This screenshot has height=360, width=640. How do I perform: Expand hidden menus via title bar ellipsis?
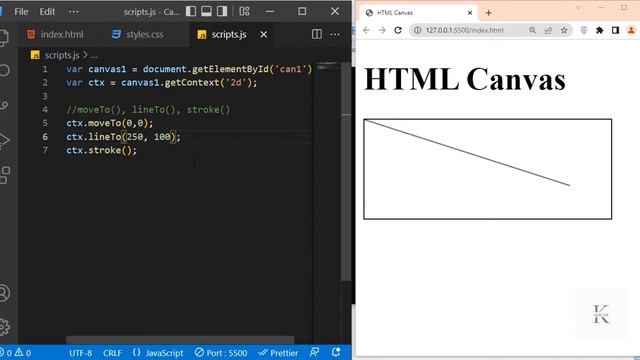[74, 12]
